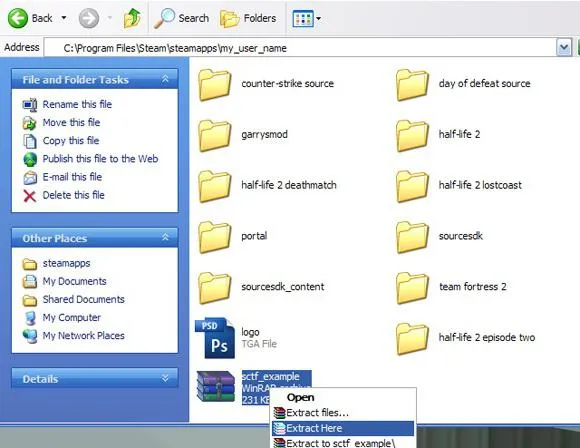Select Copy this file link
Viewport: 580px width, 448px height.
click(x=71, y=141)
